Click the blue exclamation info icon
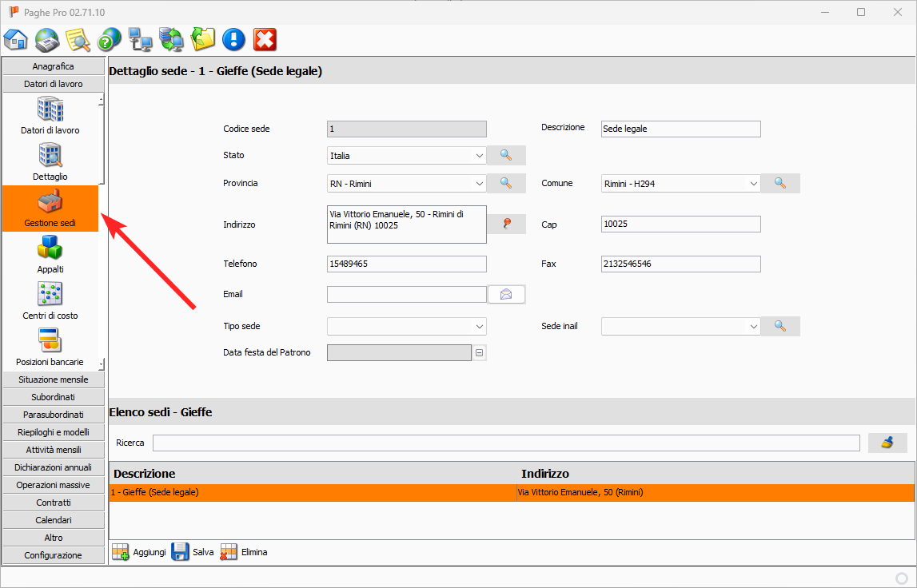Screen dimensions: 917x588 click(x=233, y=39)
